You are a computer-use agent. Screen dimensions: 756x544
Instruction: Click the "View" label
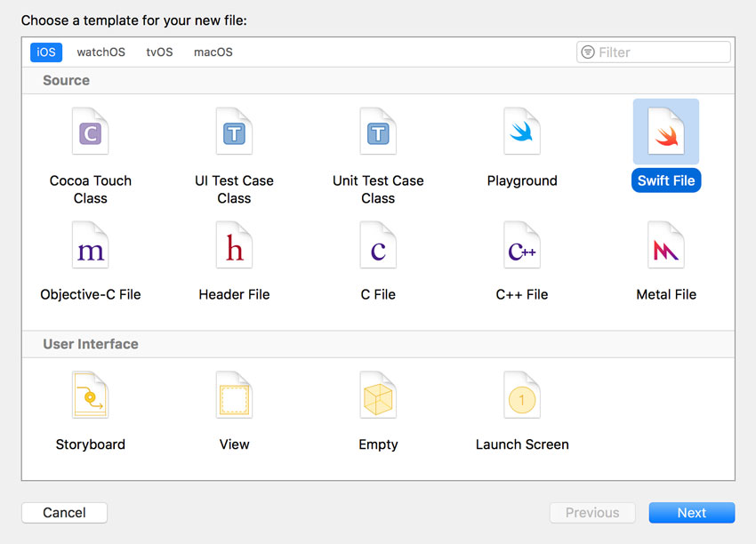234,444
